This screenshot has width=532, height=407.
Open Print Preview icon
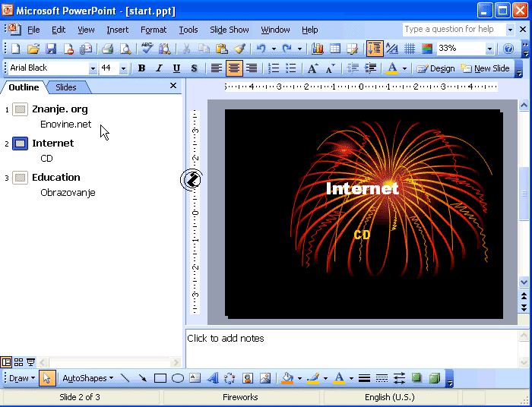125,49
